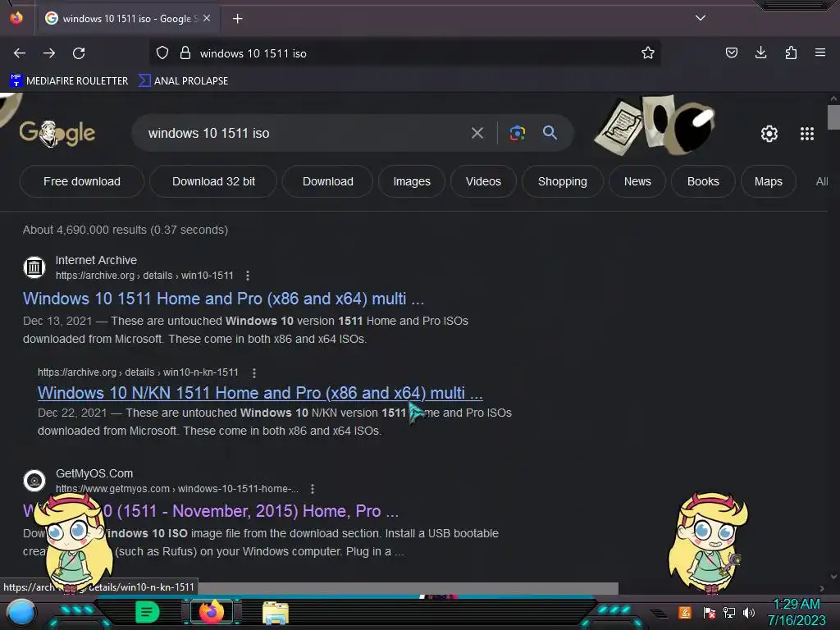Open more options for win10-n-kn-1511 result
The height and width of the screenshot is (630, 840).
[x=254, y=372]
